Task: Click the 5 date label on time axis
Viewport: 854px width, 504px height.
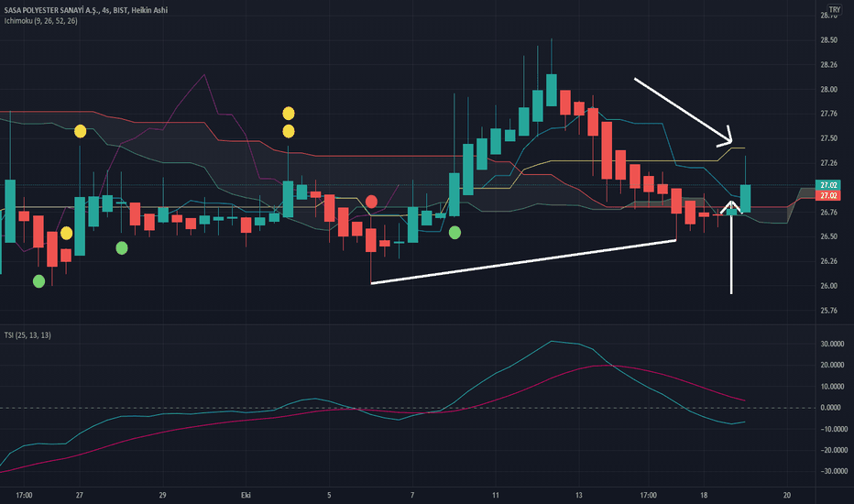Action: 329,495
